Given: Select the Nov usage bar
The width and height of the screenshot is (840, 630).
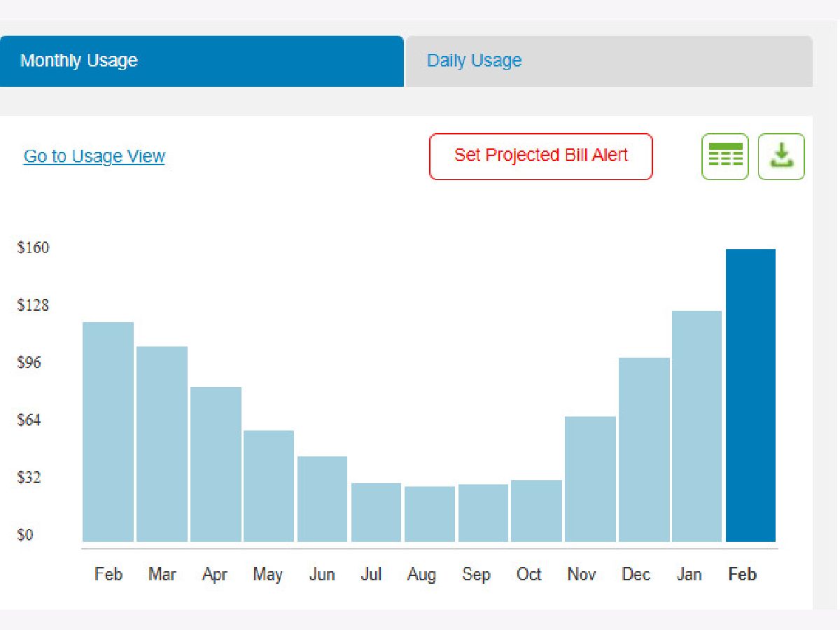Looking at the screenshot, I should (590, 479).
